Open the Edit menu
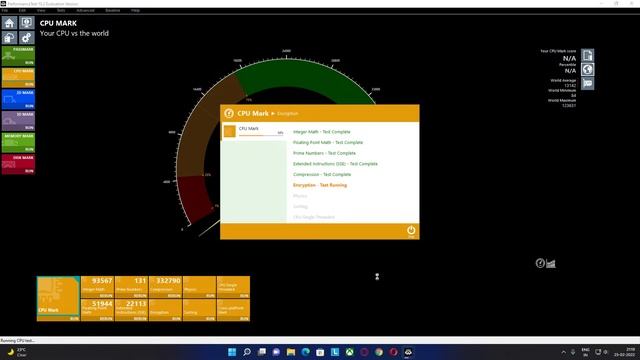 tap(22, 10)
